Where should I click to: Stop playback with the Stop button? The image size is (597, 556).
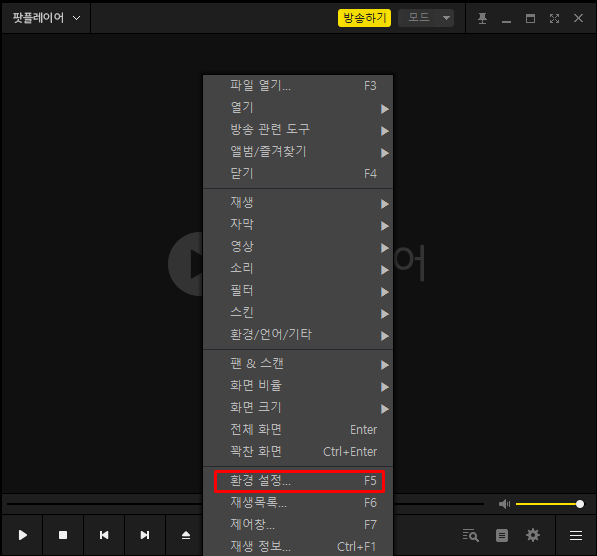(x=63, y=535)
